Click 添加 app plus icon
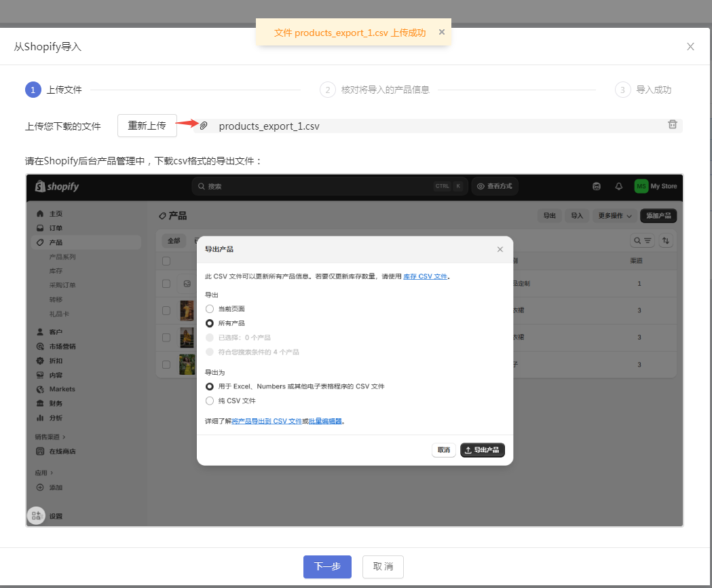This screenshot has height=588, width=712. (x=40, y=487)
